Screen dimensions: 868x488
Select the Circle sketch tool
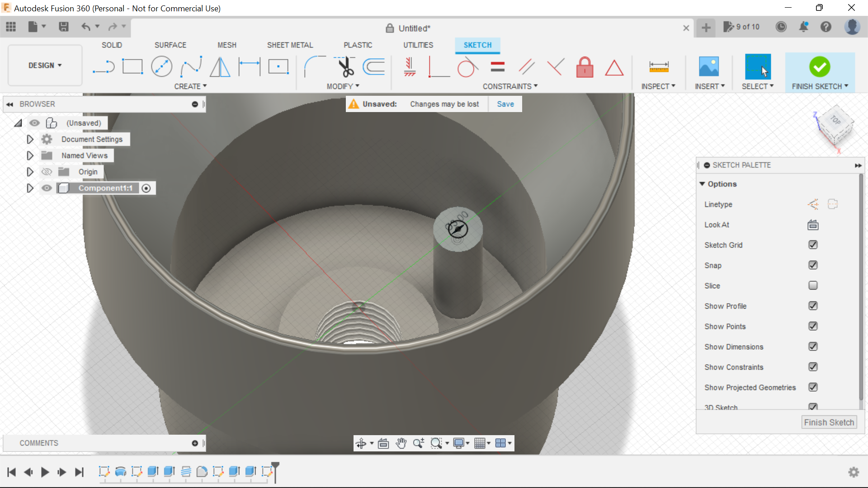(161, 66)
